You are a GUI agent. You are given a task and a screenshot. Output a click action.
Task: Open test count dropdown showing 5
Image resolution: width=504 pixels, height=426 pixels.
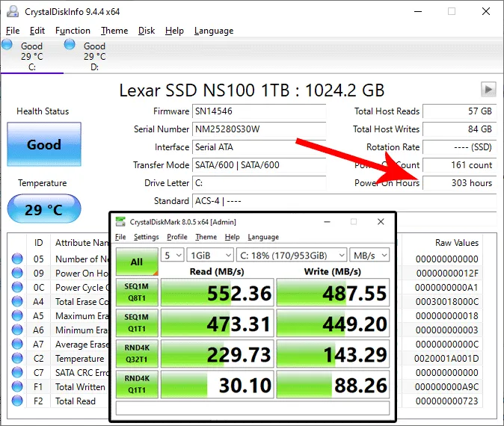173,255
